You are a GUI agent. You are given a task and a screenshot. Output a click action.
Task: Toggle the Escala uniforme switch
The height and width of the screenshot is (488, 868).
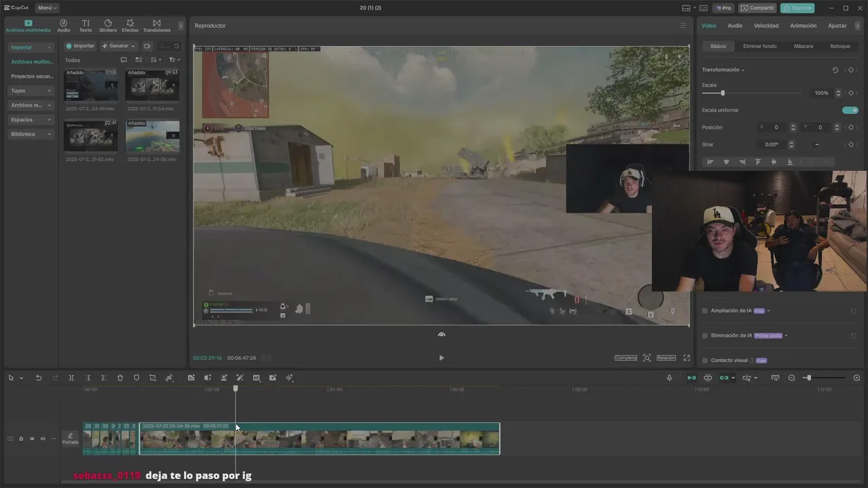click(850, 110)
